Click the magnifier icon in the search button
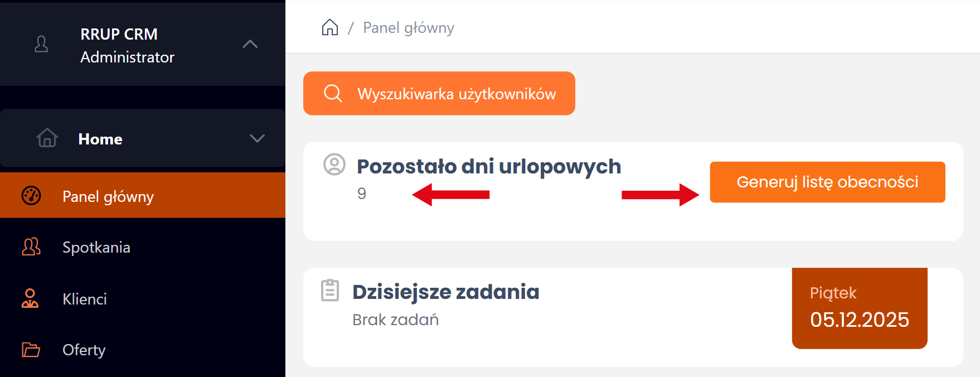Viewport: 980px width, 377px height. point(333,93)
